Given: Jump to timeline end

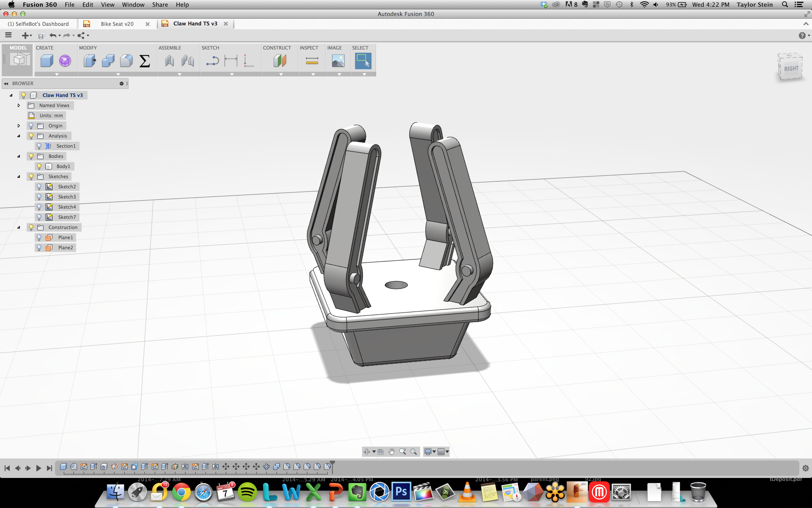Looking at the screenshot, I should 49,468.
